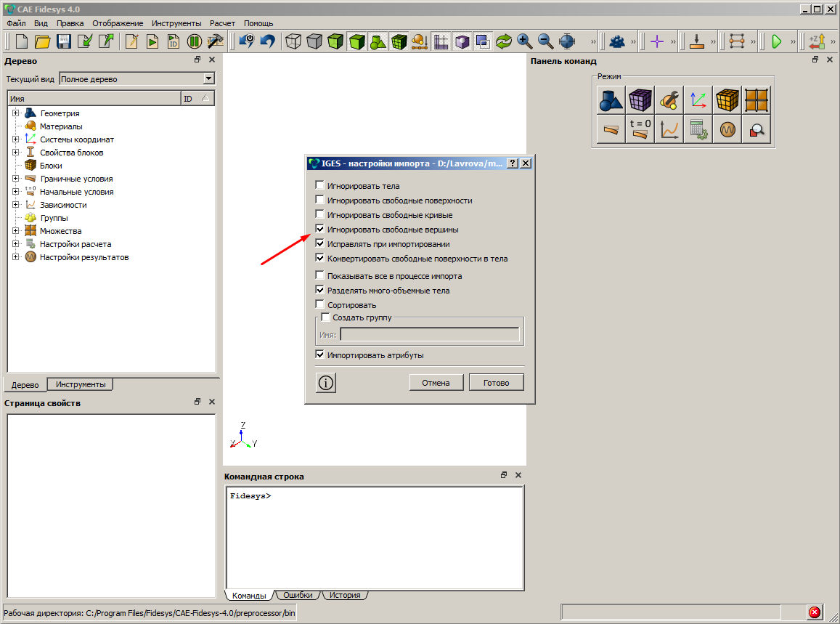Open the t = 0 initial conditions mode

[x=640, y=129]
